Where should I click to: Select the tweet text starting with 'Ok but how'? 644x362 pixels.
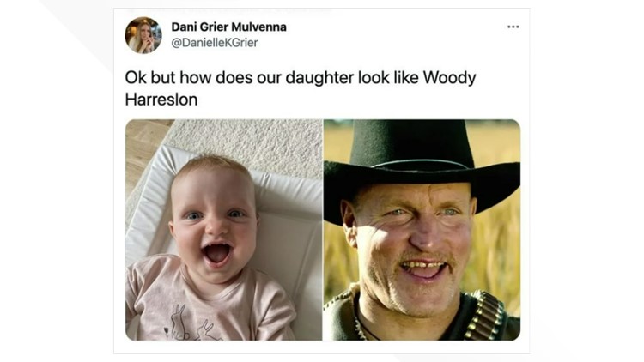tap(301, 88)
